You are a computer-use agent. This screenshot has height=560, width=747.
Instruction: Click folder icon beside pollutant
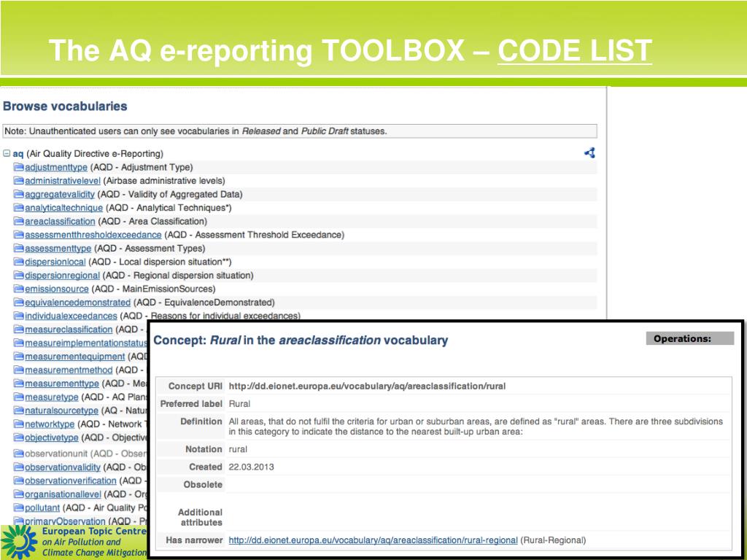(18, 507)
